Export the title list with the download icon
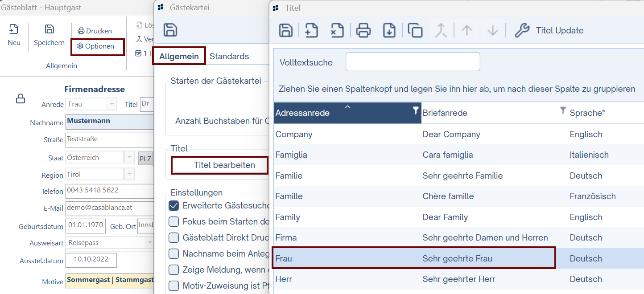Image resolution: width=644 pixels, height=294 pixels. point(389,31)
